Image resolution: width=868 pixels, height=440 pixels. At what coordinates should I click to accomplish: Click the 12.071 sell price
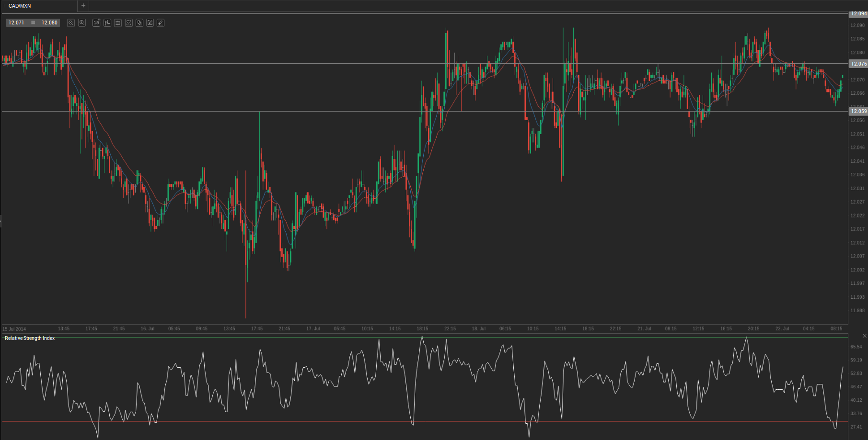(16, 23)
